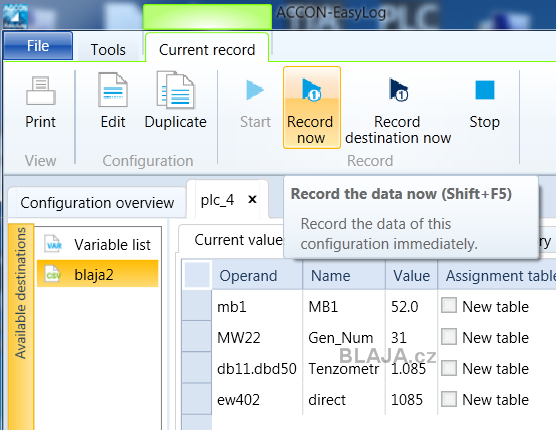Select the row header of mb1
Image resolution: width=556 pixels, height=430 pixels.
click(197, 305)
